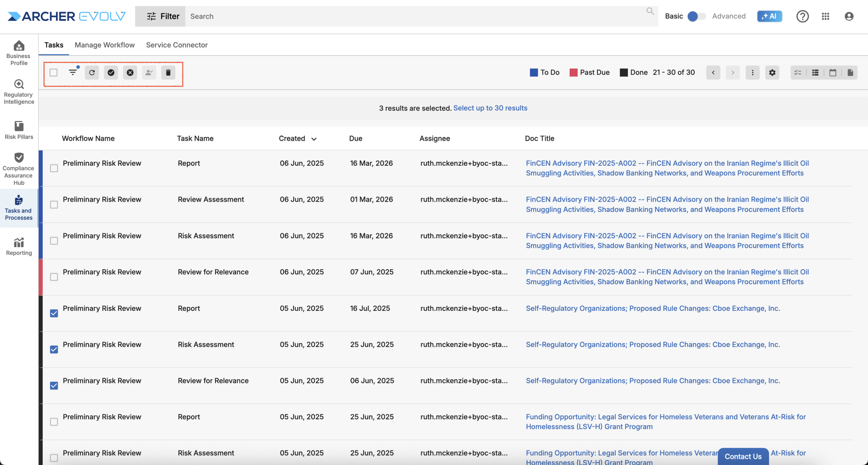
Task: Open the table settings gear icon
Action: 772,73
